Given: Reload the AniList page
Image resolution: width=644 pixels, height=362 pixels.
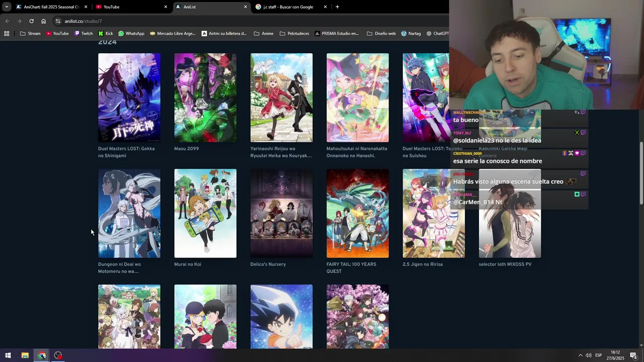Looking at the screenshot, I should click(31, 21).
